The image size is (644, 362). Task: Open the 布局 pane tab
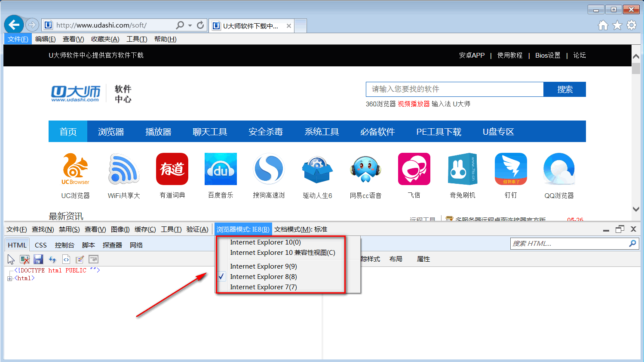(396, 259)
